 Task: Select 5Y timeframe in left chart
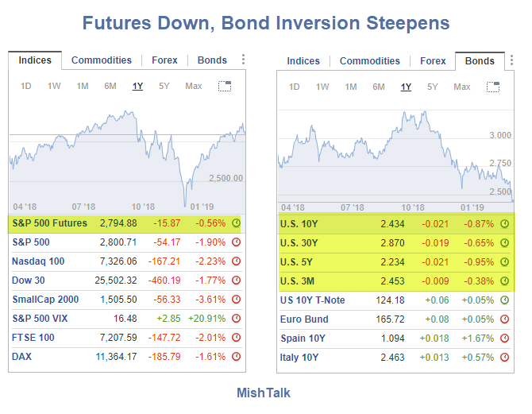pos(164,86)
